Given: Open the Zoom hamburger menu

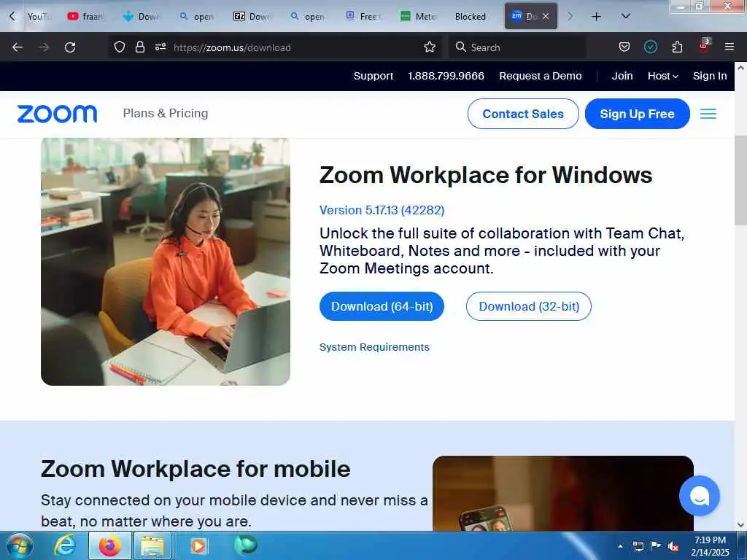Looking at the screenshot, I should click(708, 114).
